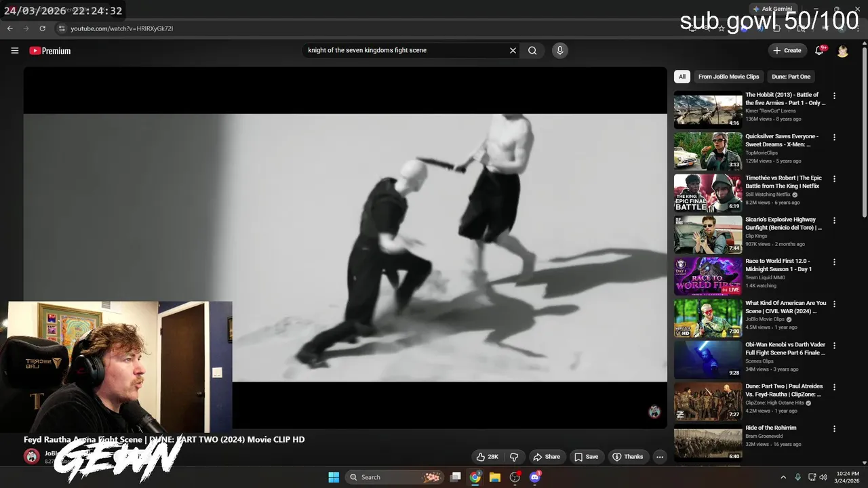
Task: Start voice search with the microphone
Action: (559, 50)
